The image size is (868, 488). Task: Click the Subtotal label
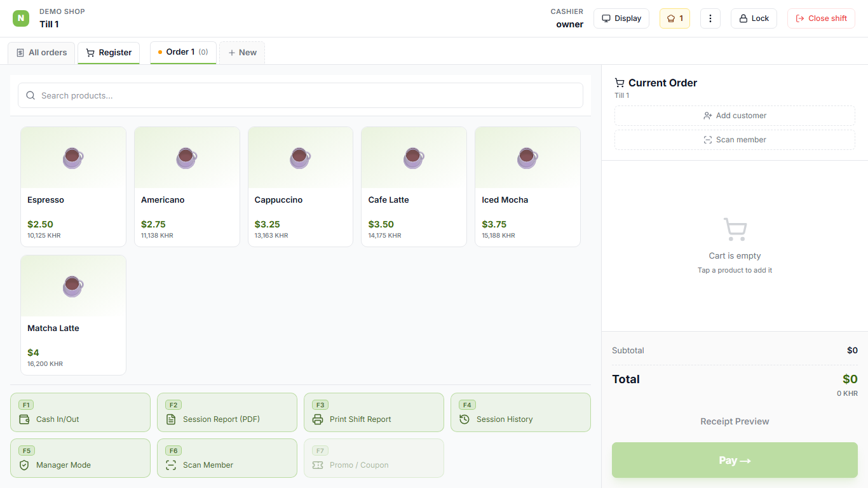coord(628,350)
